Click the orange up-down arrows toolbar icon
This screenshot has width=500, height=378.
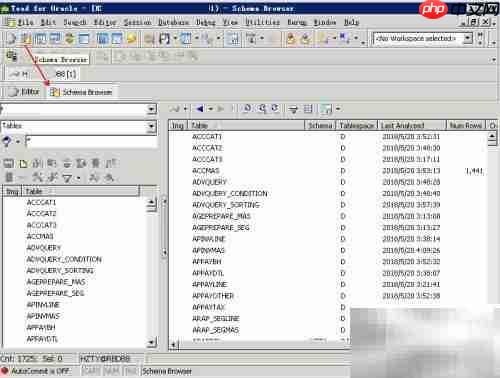point(69,39)
